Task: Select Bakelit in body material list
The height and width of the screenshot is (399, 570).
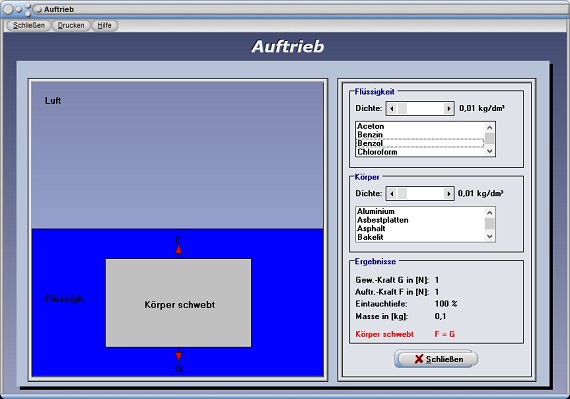Action: point(420,237)
